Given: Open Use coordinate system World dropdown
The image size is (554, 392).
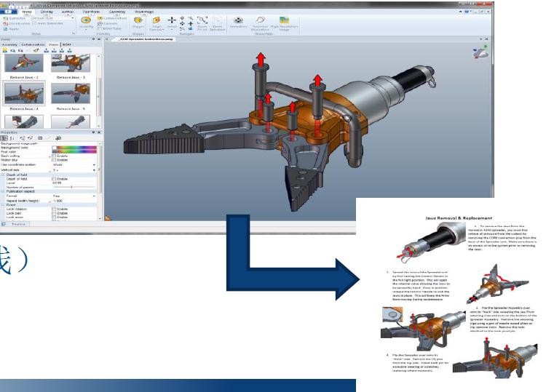Looking at the screenshot, I should [x=74, y=165].
